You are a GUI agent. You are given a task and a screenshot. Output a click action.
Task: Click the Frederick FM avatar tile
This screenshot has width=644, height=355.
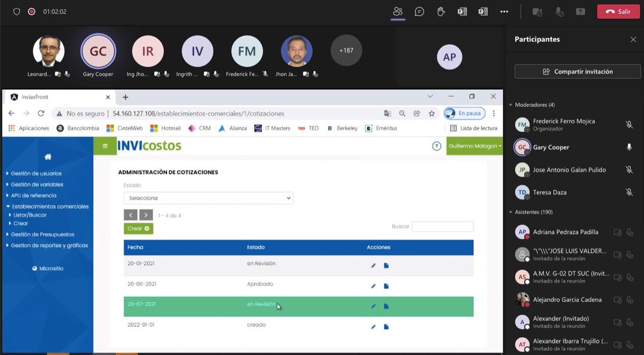pos(247,51)
